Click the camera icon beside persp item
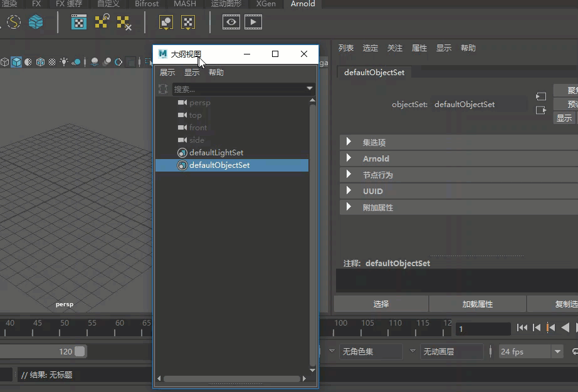Viewport: 578px width, 392px height. [x=182, y=102]
